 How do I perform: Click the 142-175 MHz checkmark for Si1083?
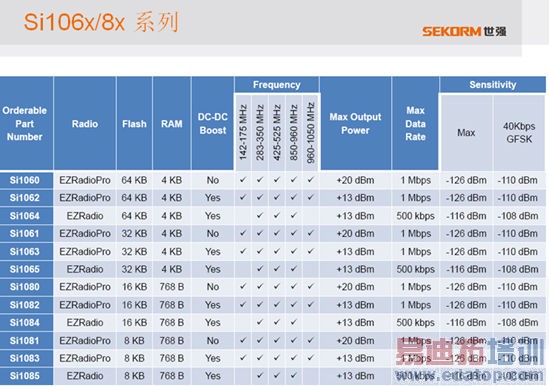click(243, 358)
